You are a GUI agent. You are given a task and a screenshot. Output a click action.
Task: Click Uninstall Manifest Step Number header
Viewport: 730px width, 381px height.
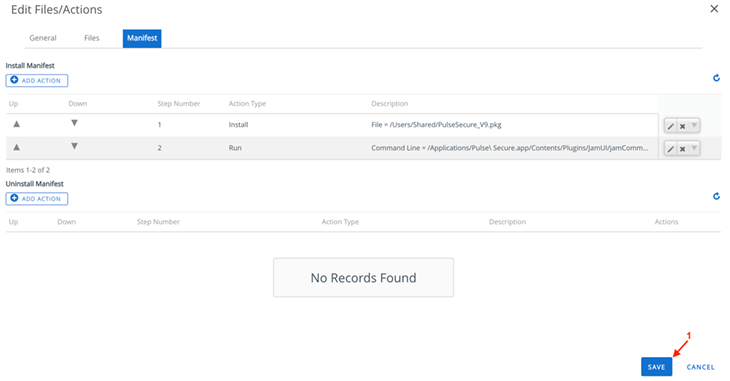[158, 222]
